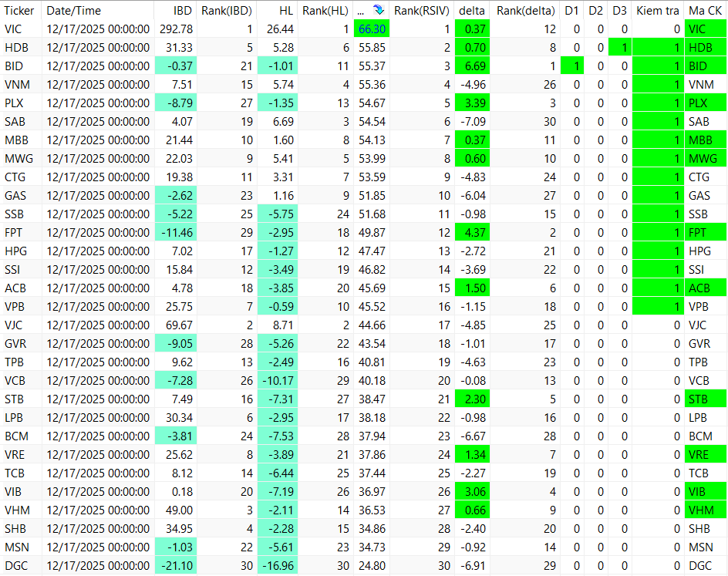Sort by the delta column header
The height and width of the screenshot is (576, 728).
tap(472, 10)
